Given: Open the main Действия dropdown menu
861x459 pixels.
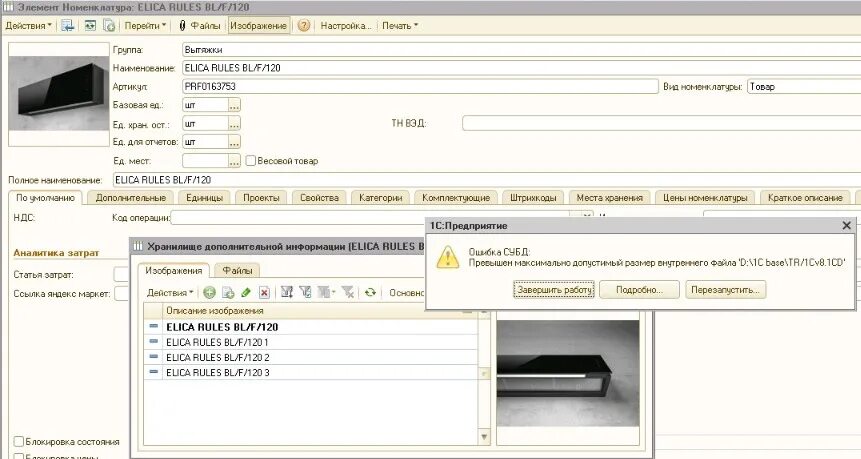Looking at the screenshot, I should coord(28,25).
